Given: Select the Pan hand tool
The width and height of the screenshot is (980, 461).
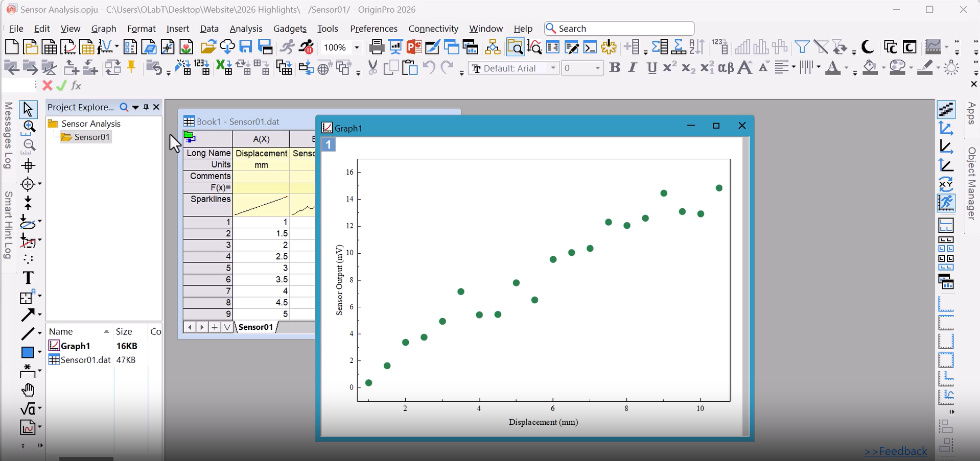Looking at the screenshot, I should click(28, 391).
